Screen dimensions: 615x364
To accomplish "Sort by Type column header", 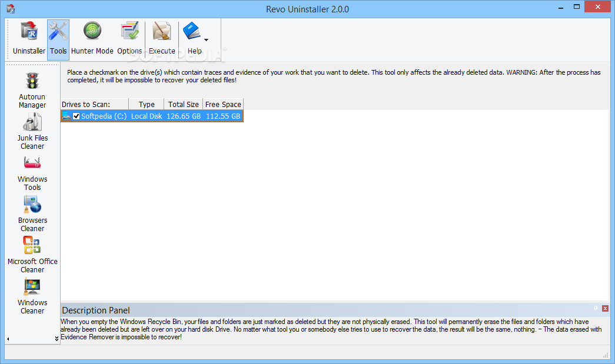I will point(147,104).
